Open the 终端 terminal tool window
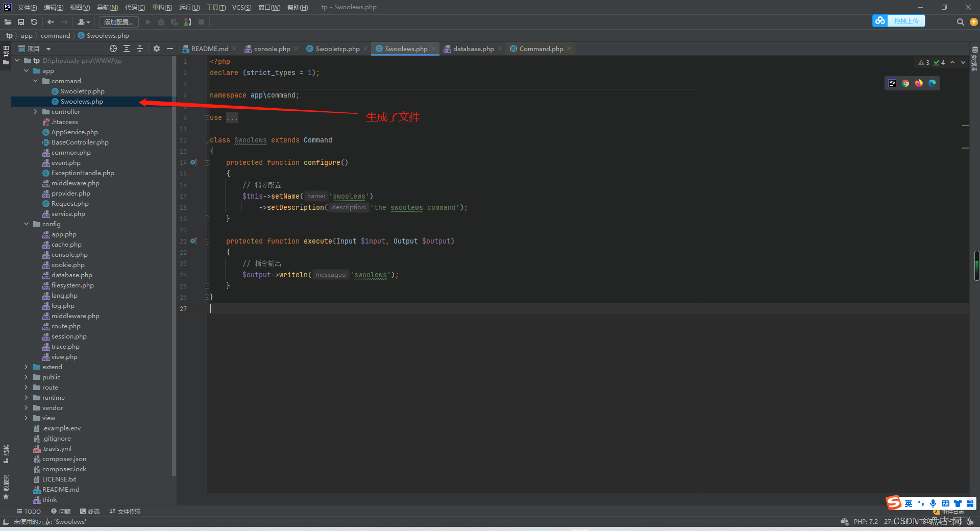980x531 pixels. (90, 511)
